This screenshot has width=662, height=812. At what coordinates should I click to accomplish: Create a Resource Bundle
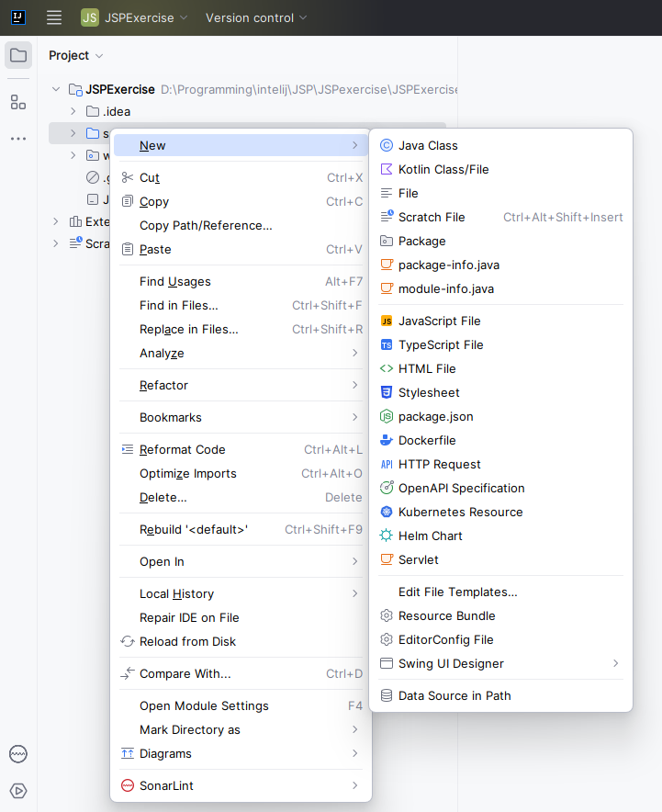[500, 615]
